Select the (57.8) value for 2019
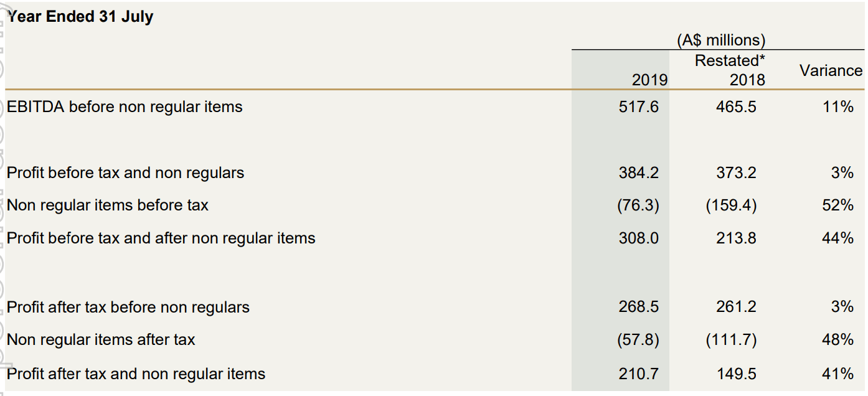 638,340
